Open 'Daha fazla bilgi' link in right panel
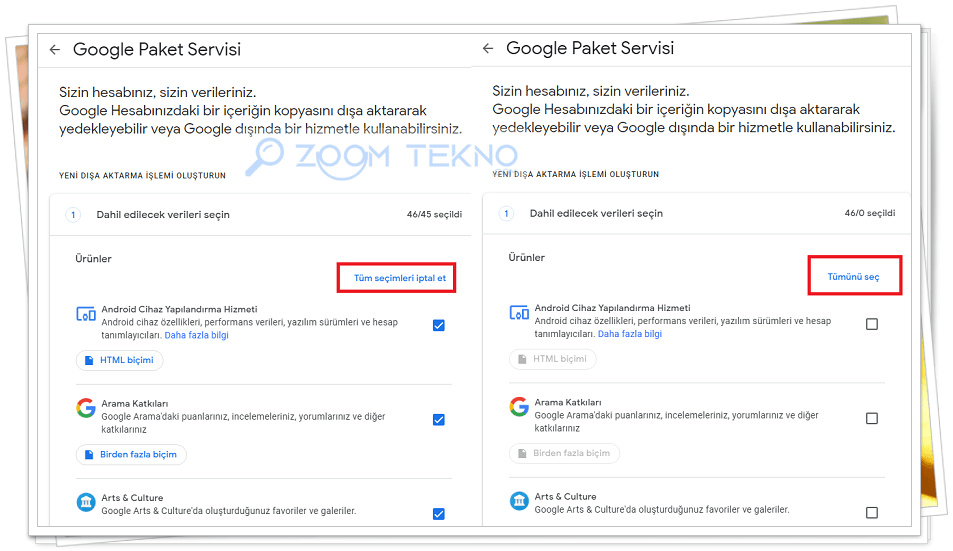953x551 pixels. click(630, 334)
